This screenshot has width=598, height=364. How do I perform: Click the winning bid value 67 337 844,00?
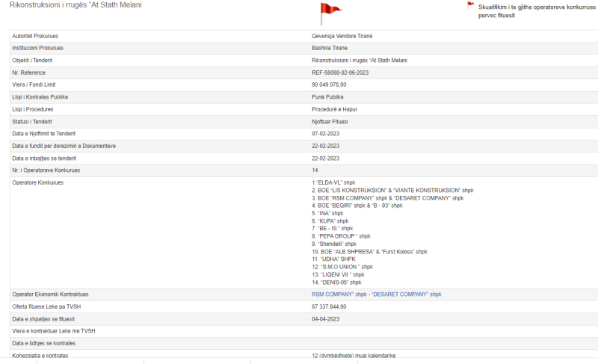329,306
